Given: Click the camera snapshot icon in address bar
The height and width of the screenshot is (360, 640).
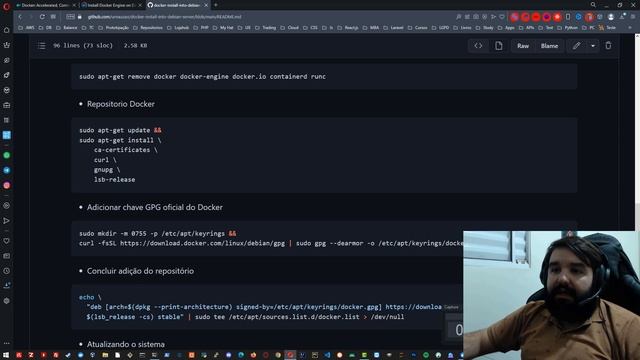Looking at the screenshot, I should [476, 17].
